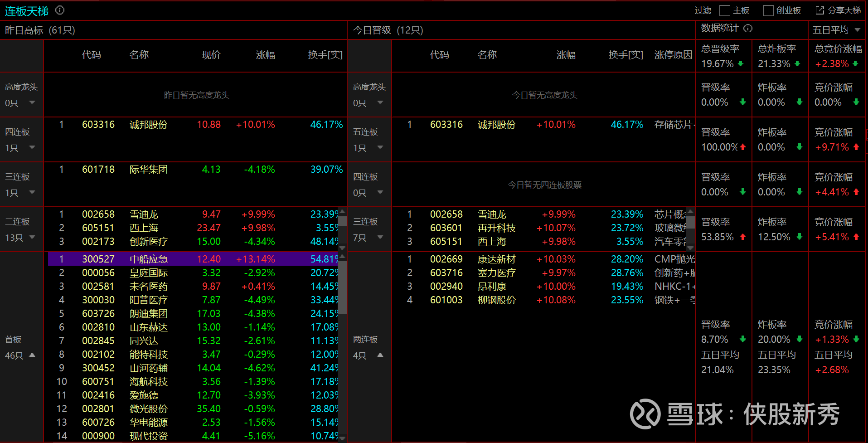Viewport: 868px width, 443px height.
Task: Click the 总炸板率 21.33% value
Action: [774, 64]
